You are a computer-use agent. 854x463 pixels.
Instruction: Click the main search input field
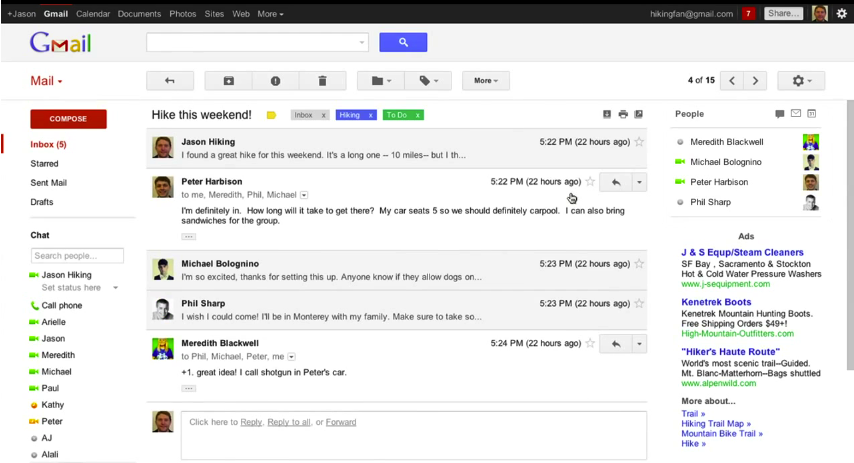point(251,42)
